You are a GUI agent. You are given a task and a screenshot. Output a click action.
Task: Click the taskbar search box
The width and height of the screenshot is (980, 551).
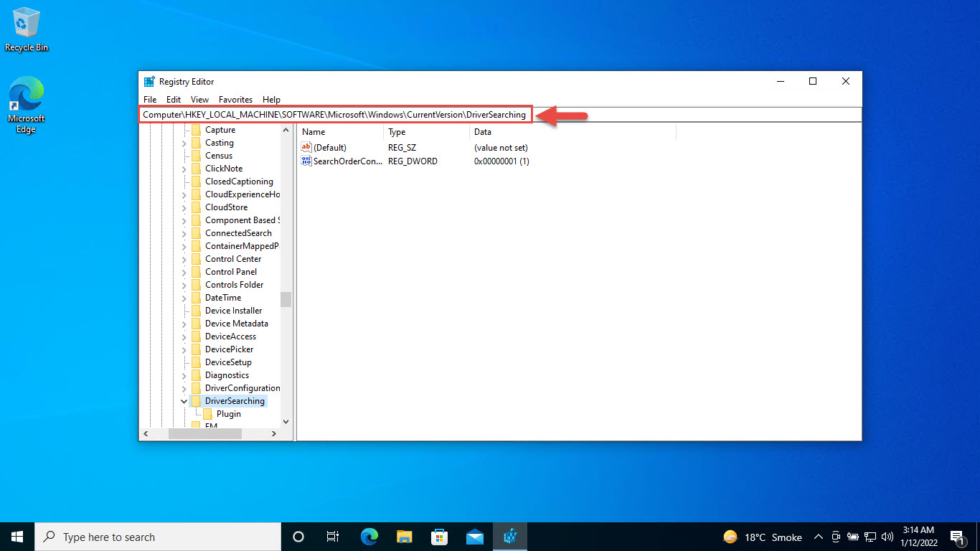158,537
